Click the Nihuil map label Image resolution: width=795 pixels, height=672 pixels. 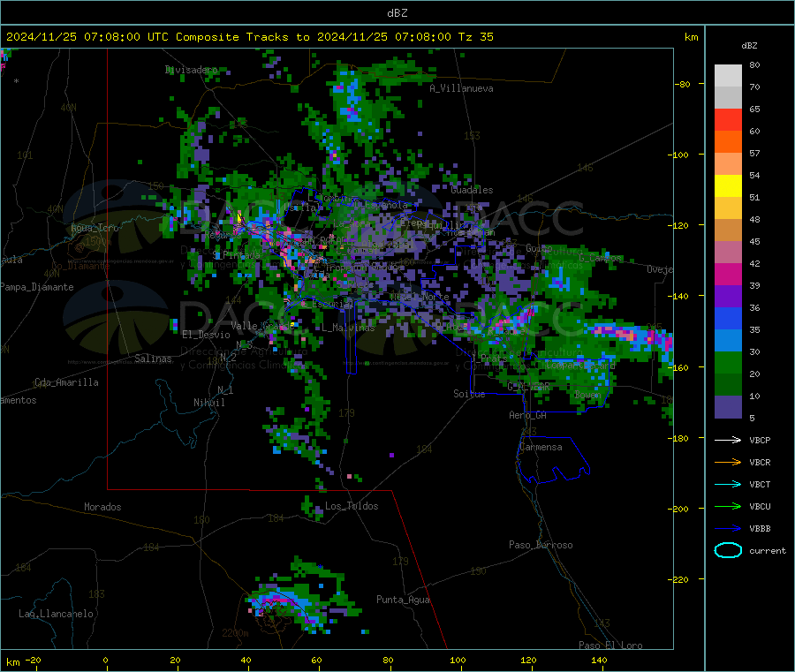tap(208, 403)
